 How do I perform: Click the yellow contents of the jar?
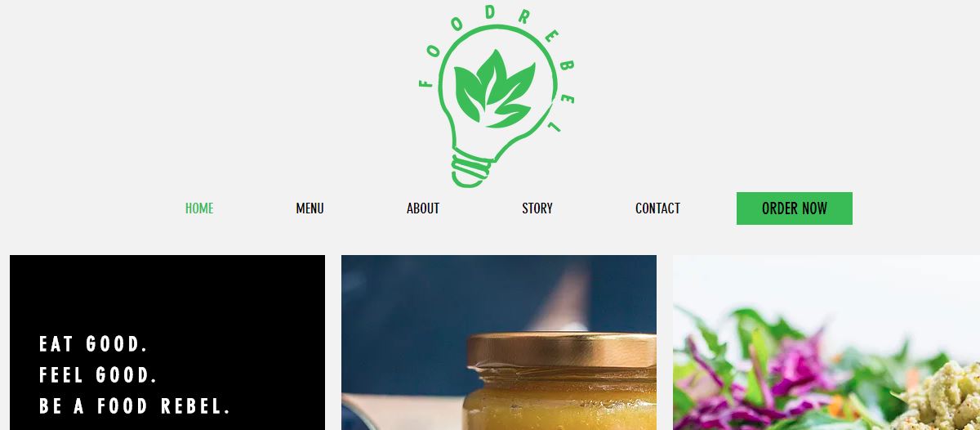(561, 406)
